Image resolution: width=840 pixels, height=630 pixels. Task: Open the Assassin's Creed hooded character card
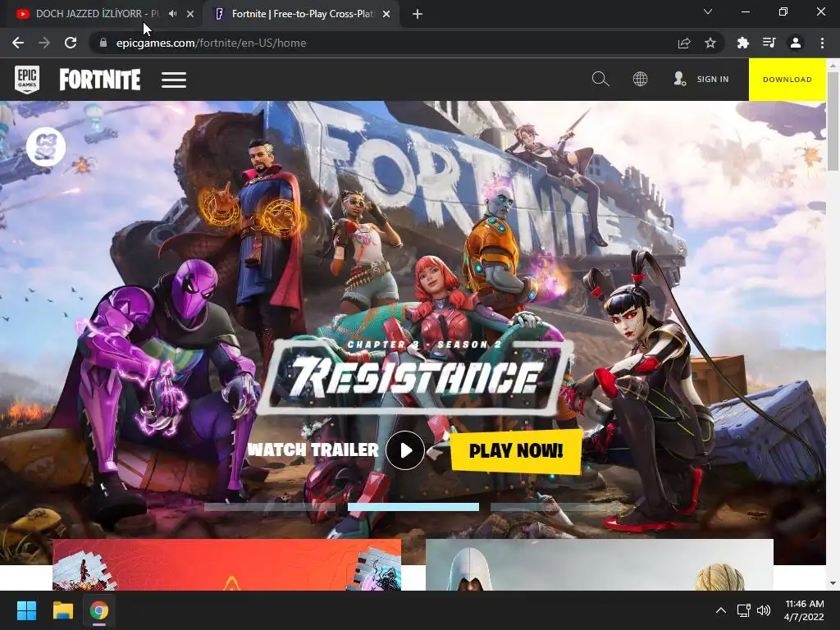coord(600,564)
